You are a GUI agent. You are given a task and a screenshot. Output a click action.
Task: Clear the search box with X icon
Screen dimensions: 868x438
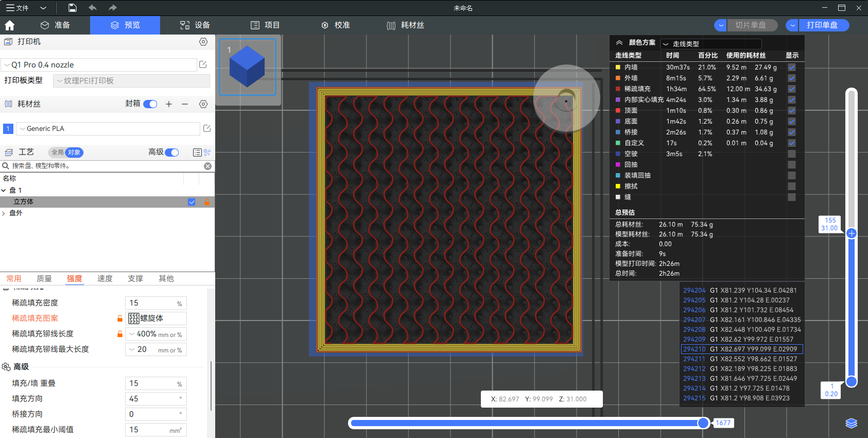(x=207, y=166)
